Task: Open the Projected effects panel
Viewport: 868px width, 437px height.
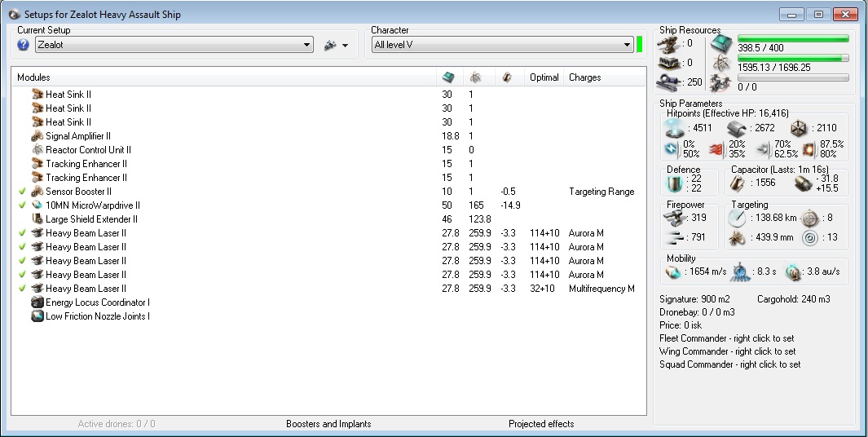Action: pos(541,424)
